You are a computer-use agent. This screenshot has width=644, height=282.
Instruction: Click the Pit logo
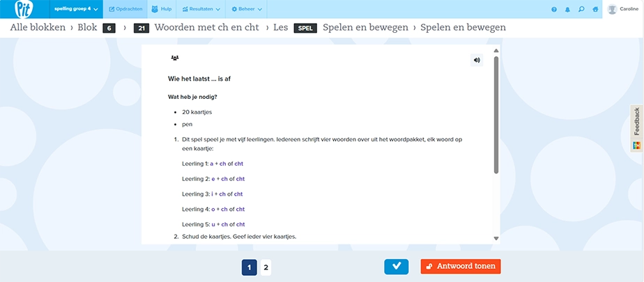tap(24, 9)
